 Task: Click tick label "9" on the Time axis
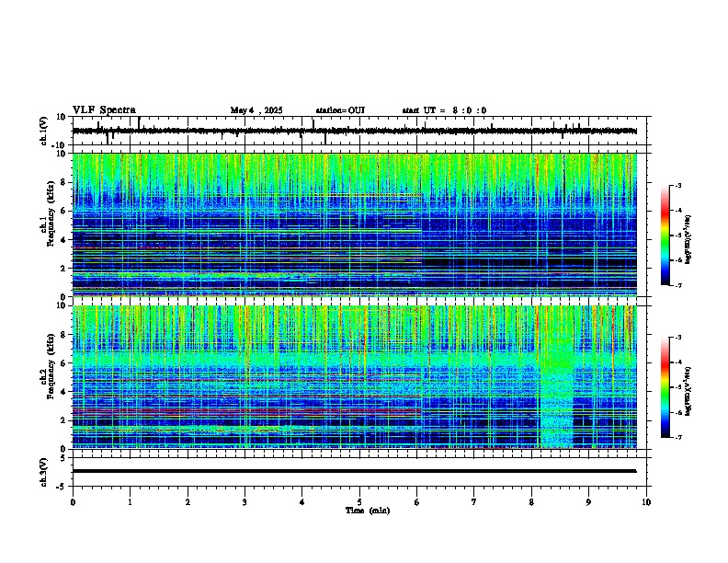coord(588,502)
